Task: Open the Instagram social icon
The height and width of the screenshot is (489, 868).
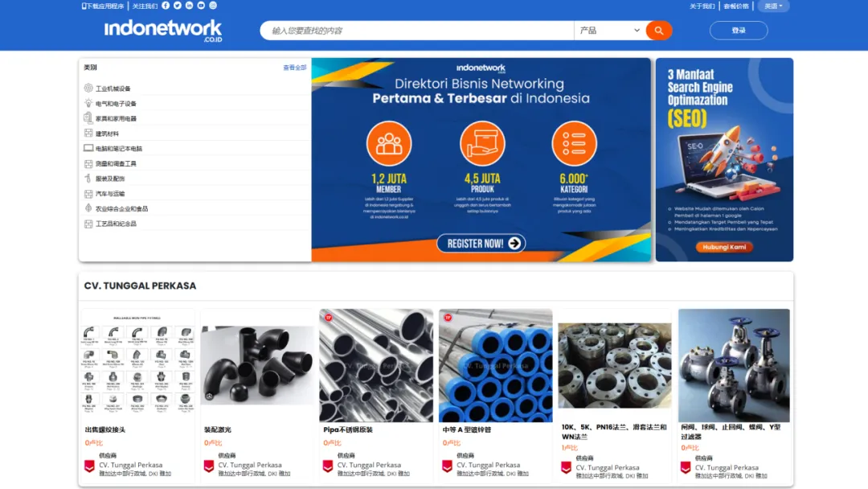Action: click(x=213, y=6)
